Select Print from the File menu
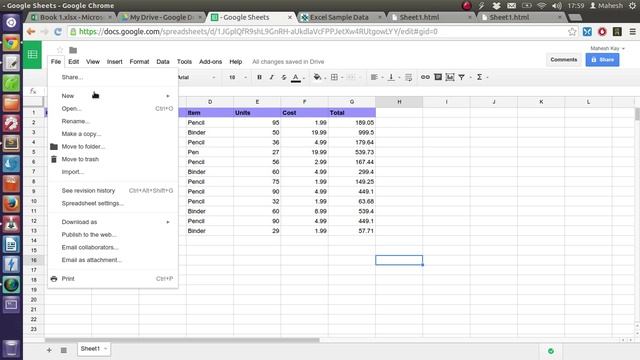The width and height of the screenshot is (640, 360). click(113, 279)
